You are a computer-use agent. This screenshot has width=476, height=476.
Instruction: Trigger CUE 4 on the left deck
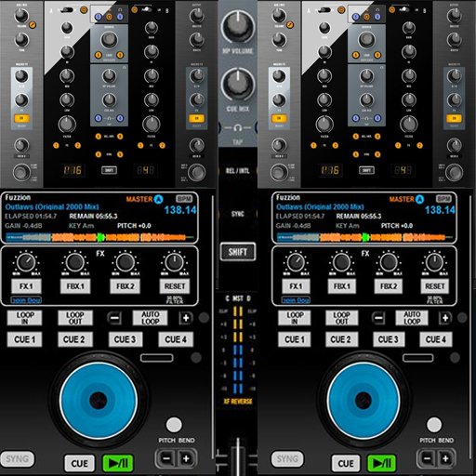[176, 339]
